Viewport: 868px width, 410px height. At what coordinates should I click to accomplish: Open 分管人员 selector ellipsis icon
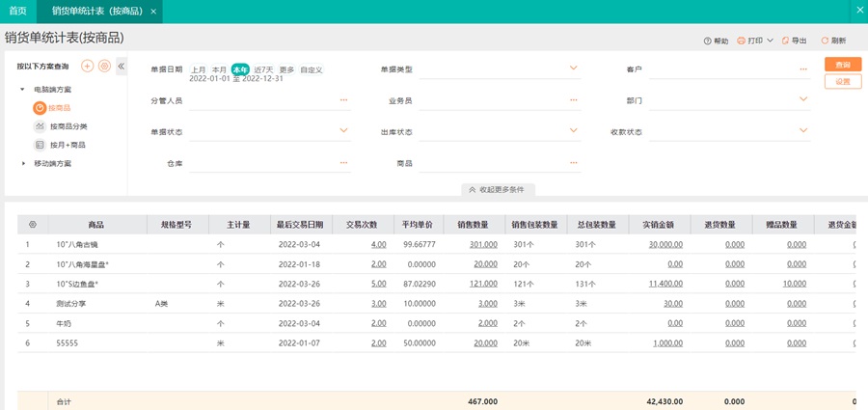tap(343, 99)
